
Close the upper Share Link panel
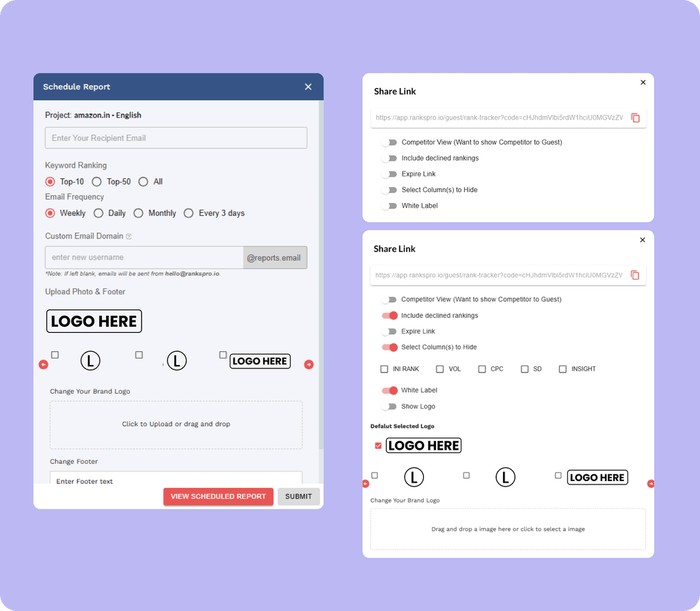point(643,83)
